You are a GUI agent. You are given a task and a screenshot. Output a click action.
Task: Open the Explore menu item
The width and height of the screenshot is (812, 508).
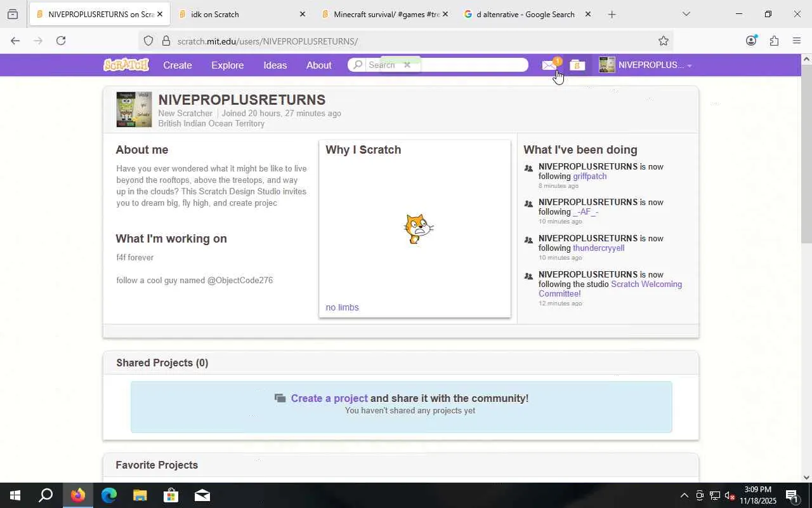(227, 65)
